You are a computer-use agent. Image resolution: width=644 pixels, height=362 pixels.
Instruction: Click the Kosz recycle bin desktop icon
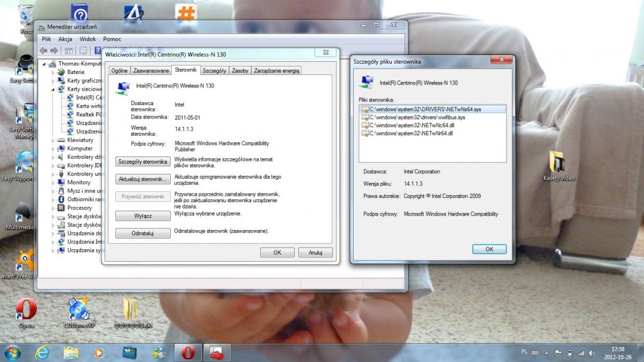click(x=26, y=20)
